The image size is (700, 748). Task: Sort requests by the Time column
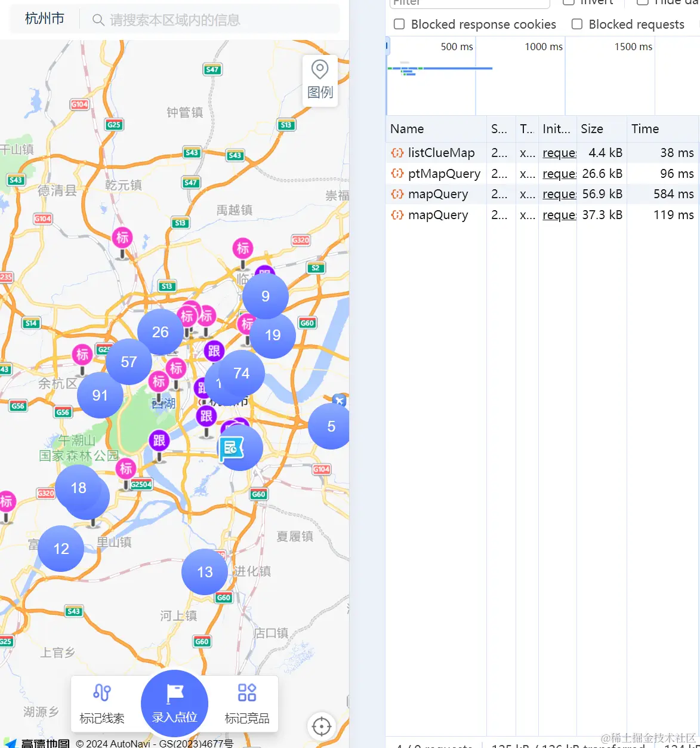(x=645, y=129)
